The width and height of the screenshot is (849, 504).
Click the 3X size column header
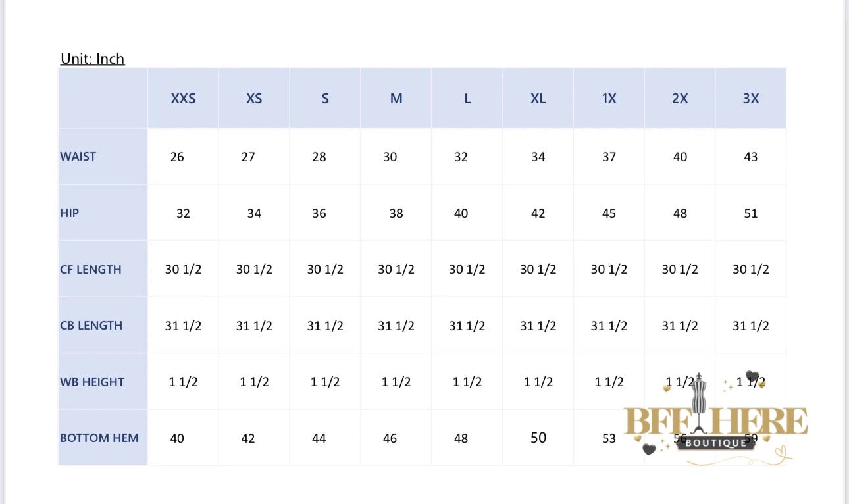coord(751,99)
